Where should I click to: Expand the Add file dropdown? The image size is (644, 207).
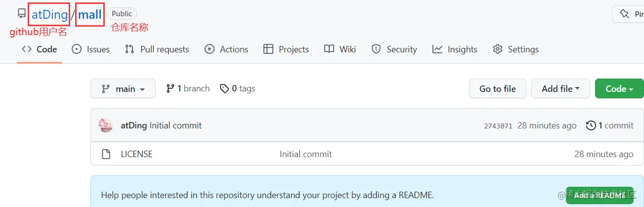coord(560,89)
